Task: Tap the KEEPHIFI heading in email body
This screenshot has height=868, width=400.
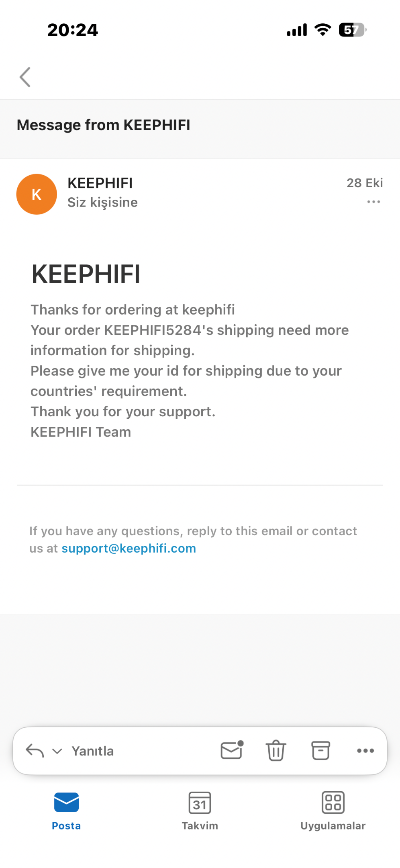Action: coord(86,274)
